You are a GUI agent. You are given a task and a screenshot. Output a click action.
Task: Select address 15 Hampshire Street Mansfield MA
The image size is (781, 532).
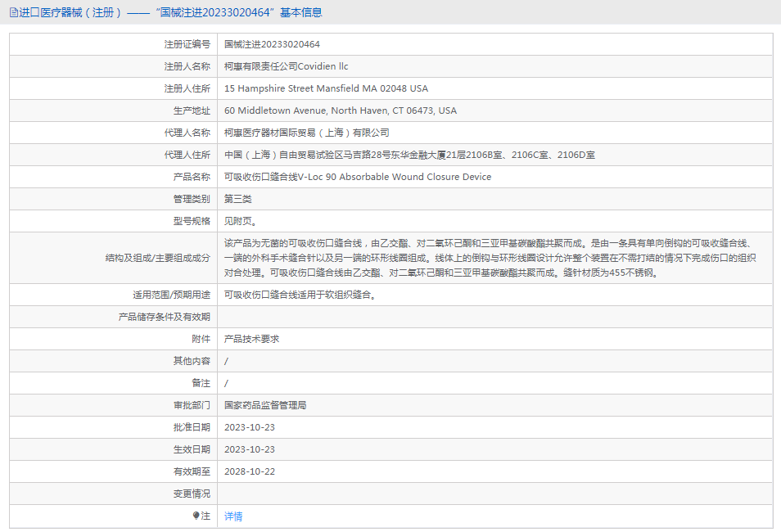tap(300, 88)
